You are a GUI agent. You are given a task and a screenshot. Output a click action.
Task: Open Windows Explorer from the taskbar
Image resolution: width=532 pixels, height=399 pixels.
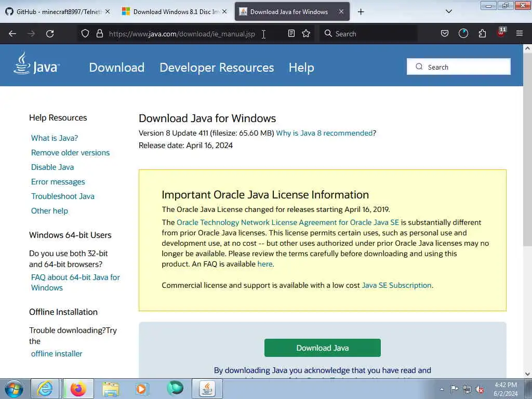click(x=111, y=389)
